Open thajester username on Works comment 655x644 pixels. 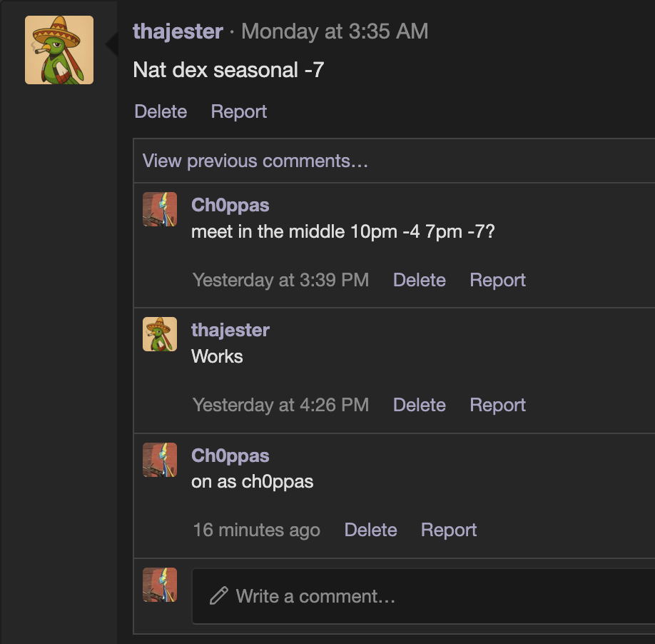coord(230,330)
